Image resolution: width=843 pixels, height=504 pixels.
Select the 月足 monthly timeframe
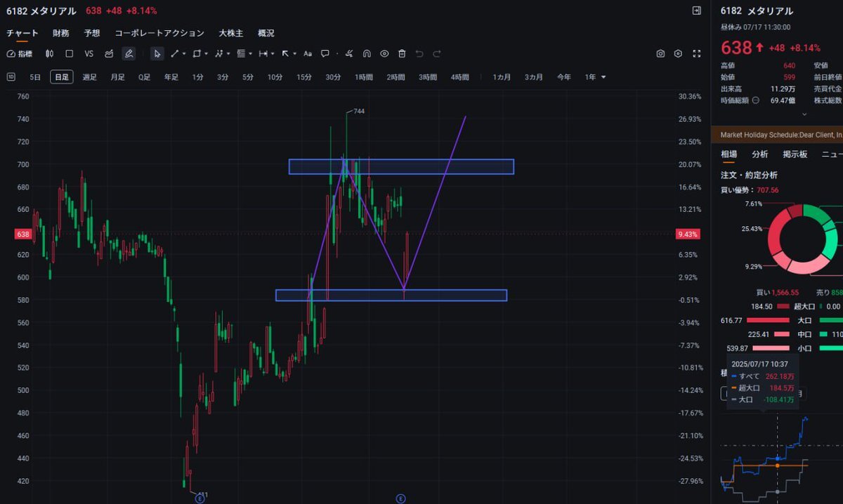[x=117, y=77]
